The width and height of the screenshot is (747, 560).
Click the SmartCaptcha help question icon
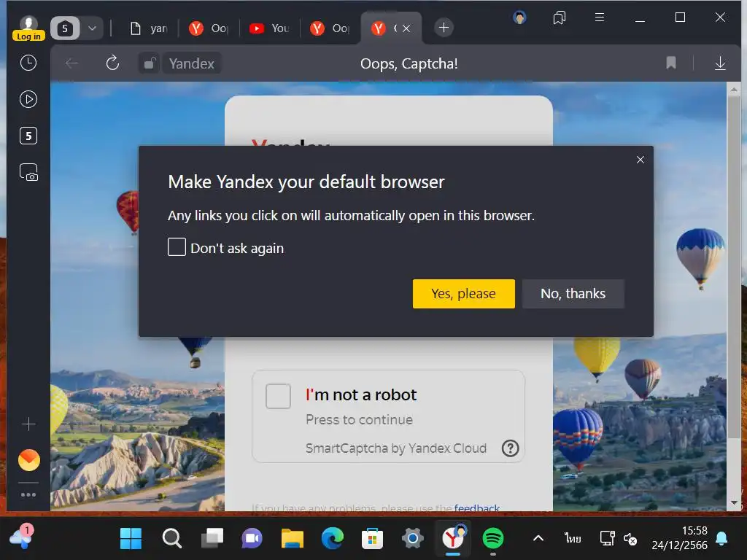[510, 448]
